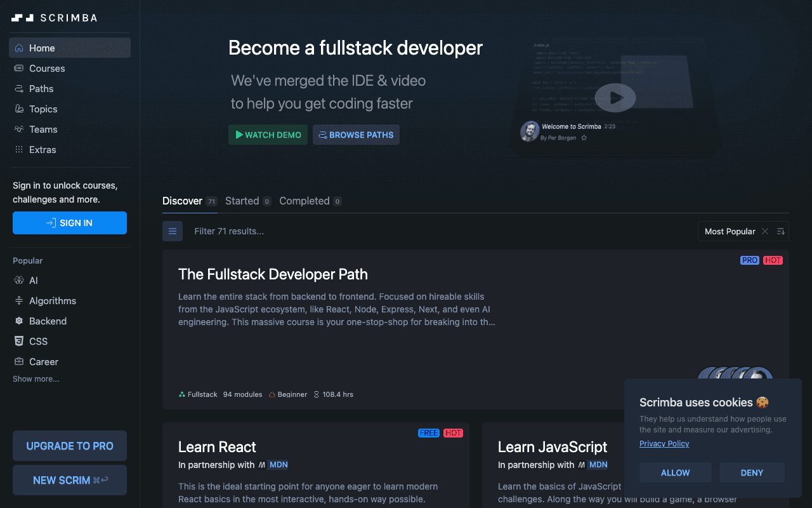The height and width of the screenshot is (508, 812).
Task: Click the Scrimba logo
Action: pyautogui.click(x=55, y=18)
